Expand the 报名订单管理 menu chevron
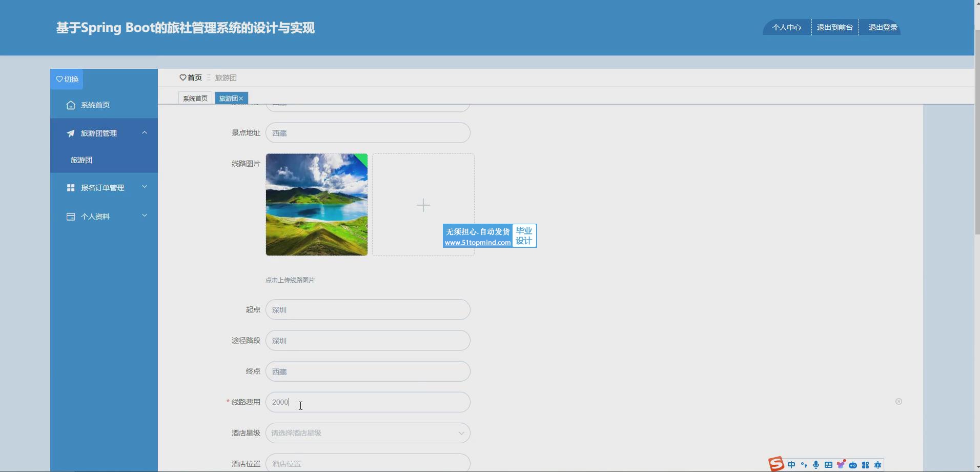 pyautogui.click(x=145, y=187)
